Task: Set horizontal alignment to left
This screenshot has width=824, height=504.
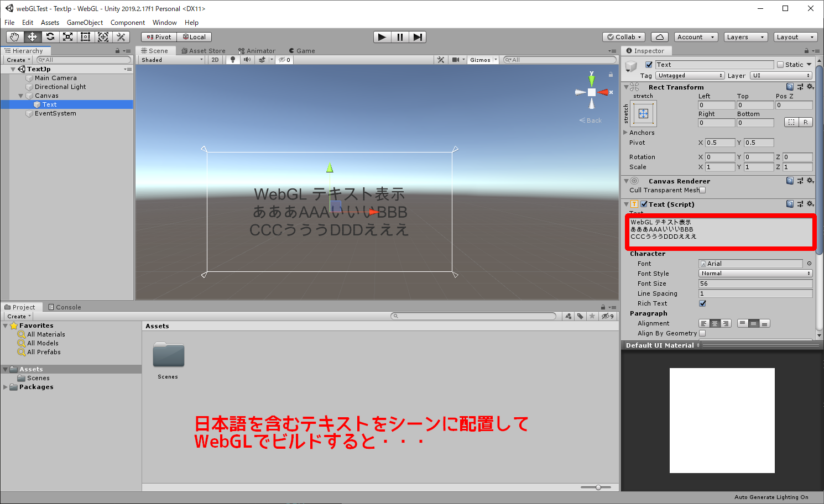Action: click(703, 323)
